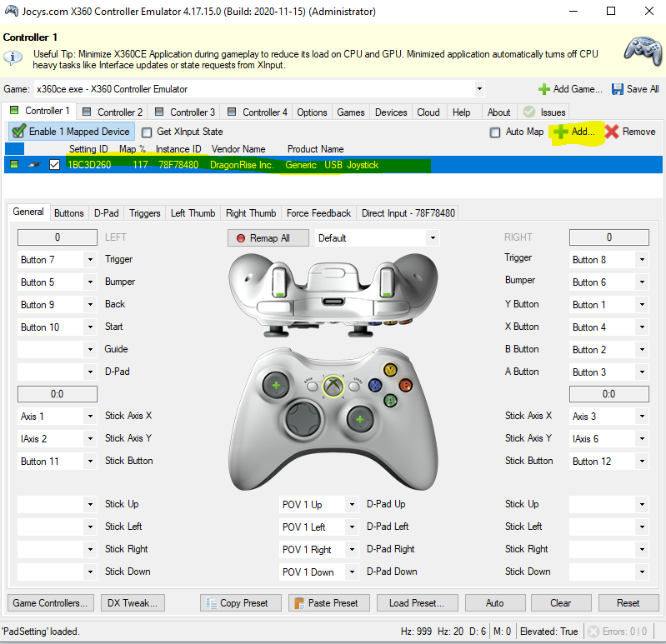Open the Devices tab
The height and width of the screenshot is (644, 666).
(391, 112)
